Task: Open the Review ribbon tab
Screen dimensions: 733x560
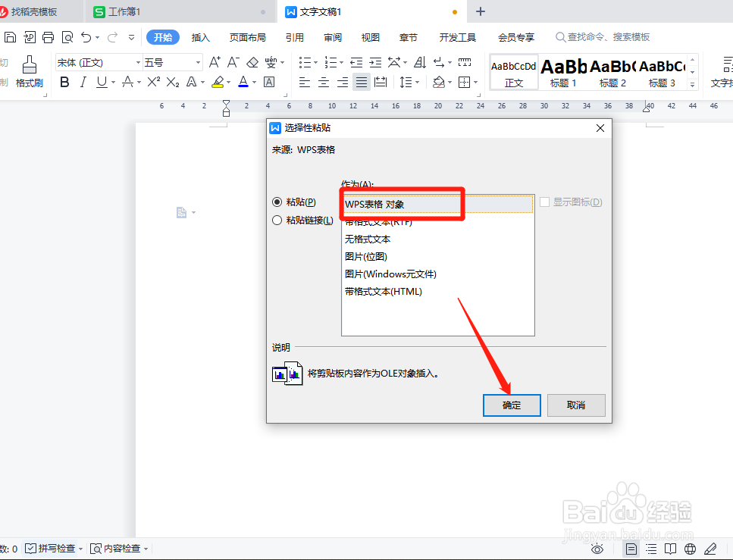Action: [332, 37]
